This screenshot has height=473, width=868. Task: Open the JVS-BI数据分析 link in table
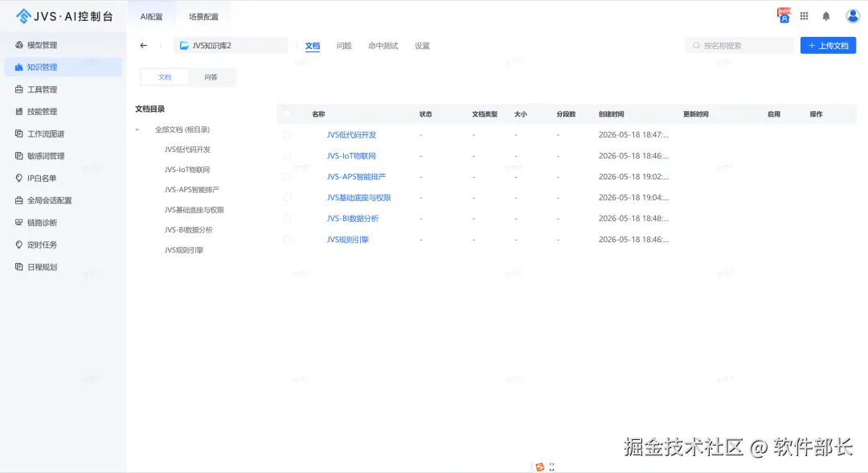tap(353, 218)
